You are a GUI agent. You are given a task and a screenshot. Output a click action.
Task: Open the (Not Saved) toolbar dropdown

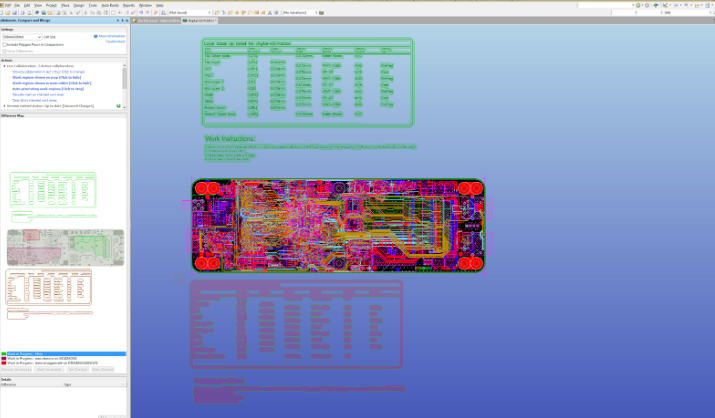tap(190, 13)
